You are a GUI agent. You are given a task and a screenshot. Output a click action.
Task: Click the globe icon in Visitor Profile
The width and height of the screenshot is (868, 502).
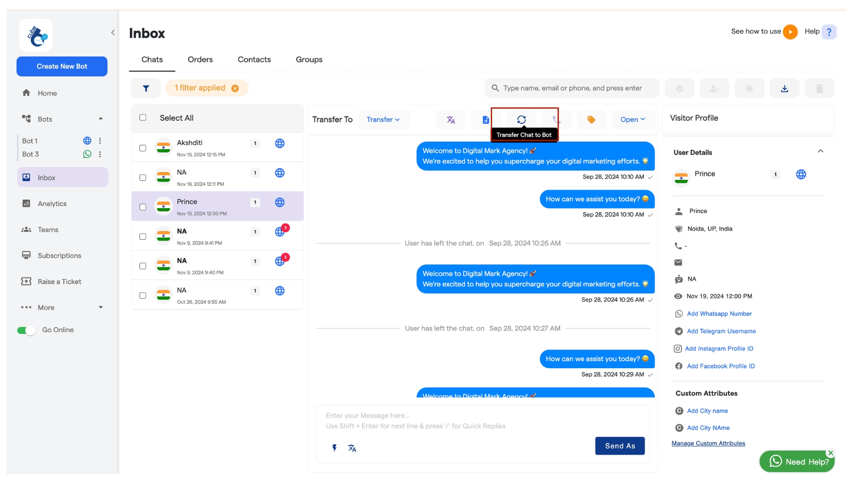801,174
